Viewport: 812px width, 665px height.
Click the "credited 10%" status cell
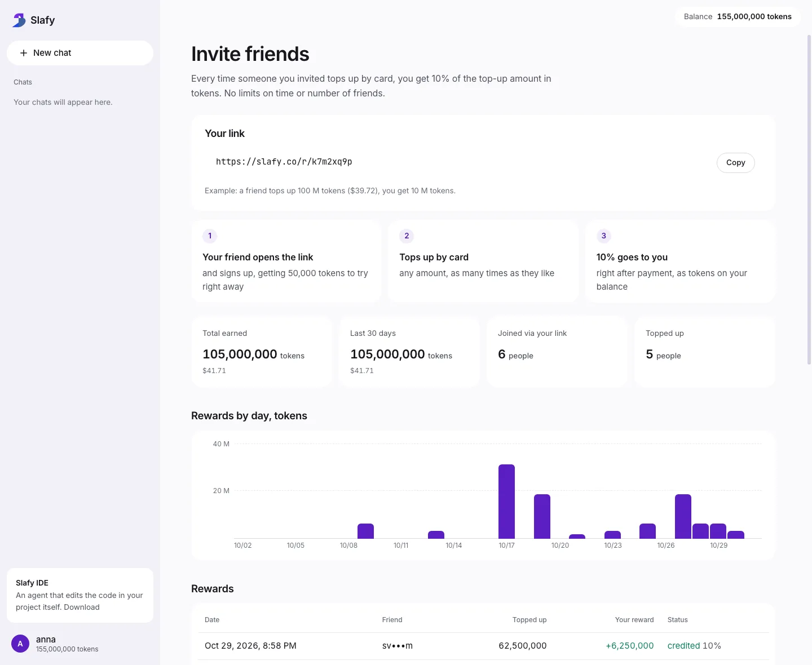694,646
